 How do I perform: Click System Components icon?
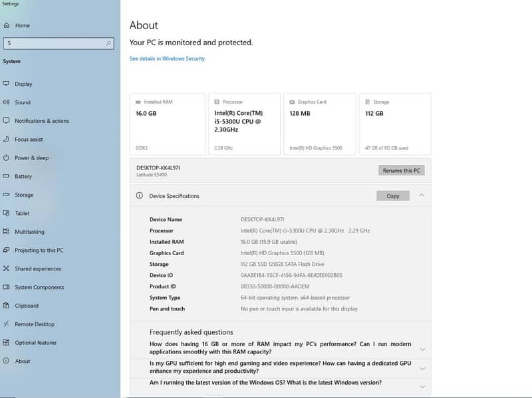[6, 287]
